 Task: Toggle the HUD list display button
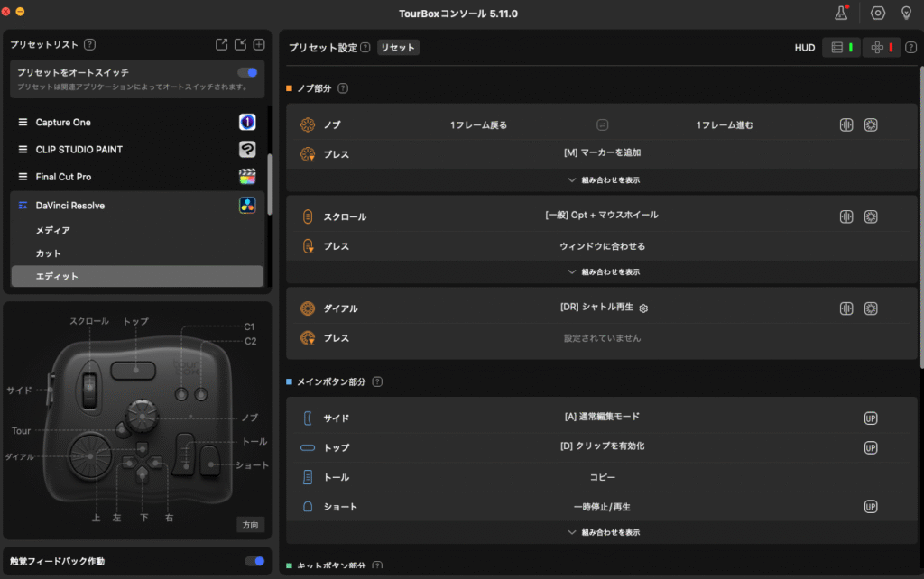841,47
